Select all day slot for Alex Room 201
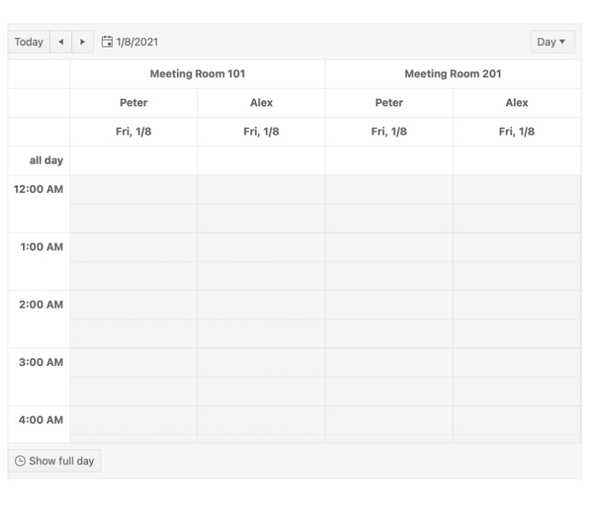This screenshot has height=526, width=590. click(517, 161)
